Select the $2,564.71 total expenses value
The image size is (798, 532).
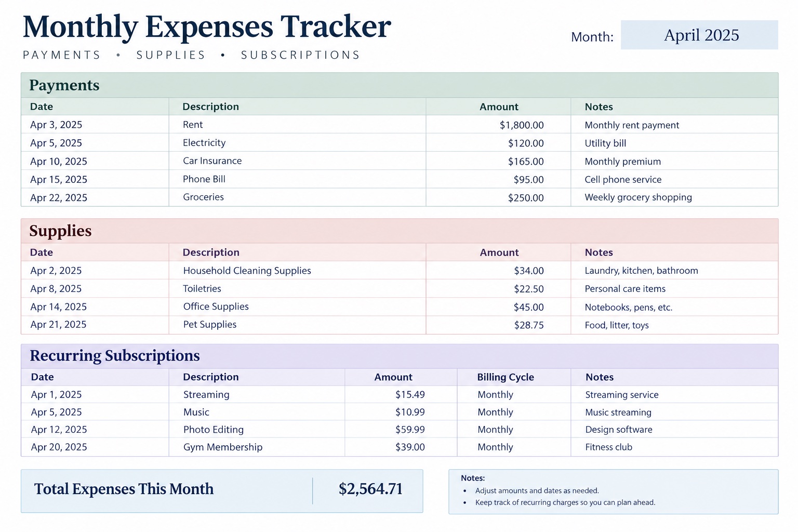370,489
